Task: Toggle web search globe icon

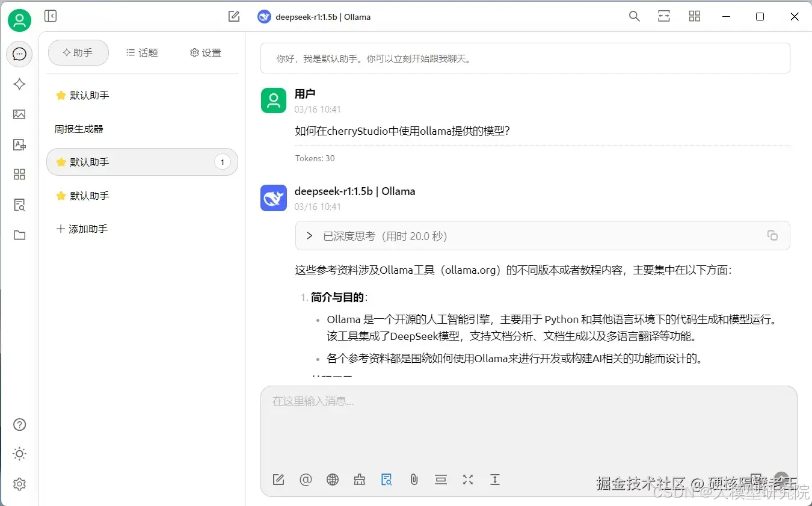Action: 333,480
